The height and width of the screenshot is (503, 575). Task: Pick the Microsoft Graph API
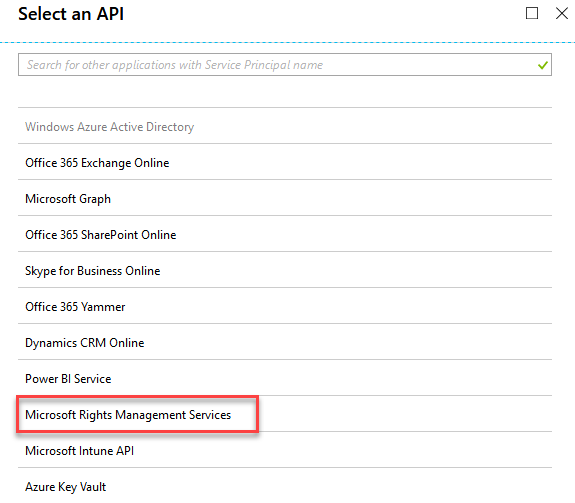(x=285, y=198)
